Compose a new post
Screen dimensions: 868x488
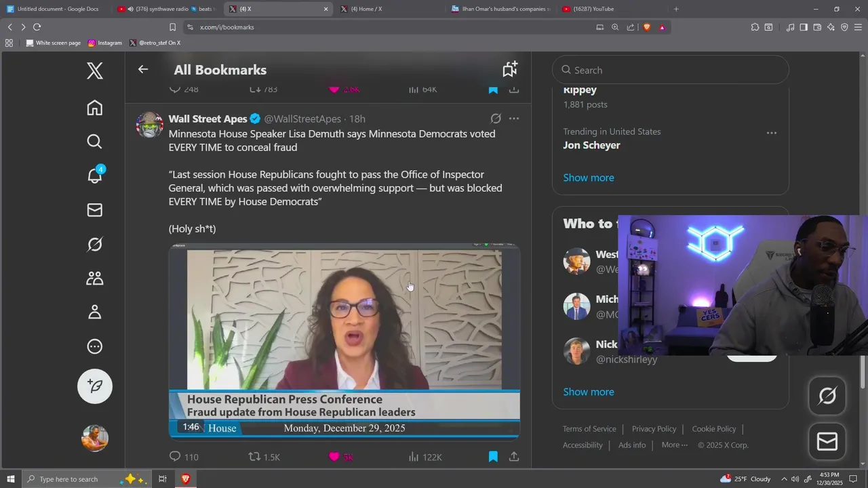[x=95, y=386]
